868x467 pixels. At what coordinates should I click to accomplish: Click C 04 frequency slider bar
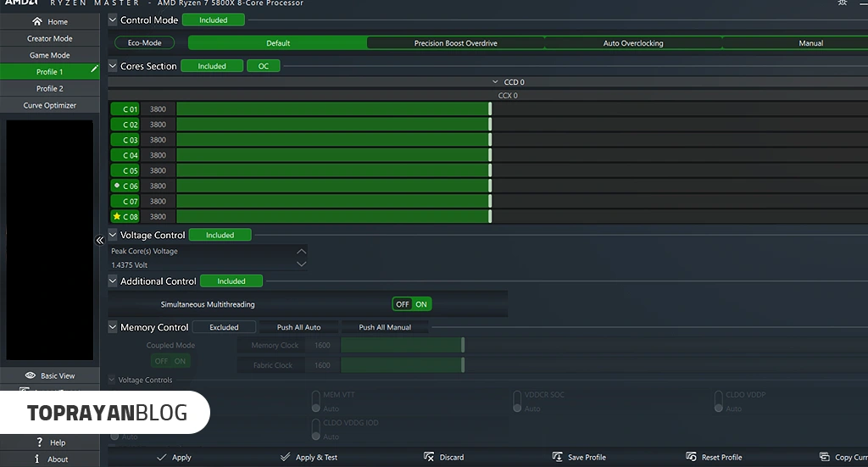332,155
